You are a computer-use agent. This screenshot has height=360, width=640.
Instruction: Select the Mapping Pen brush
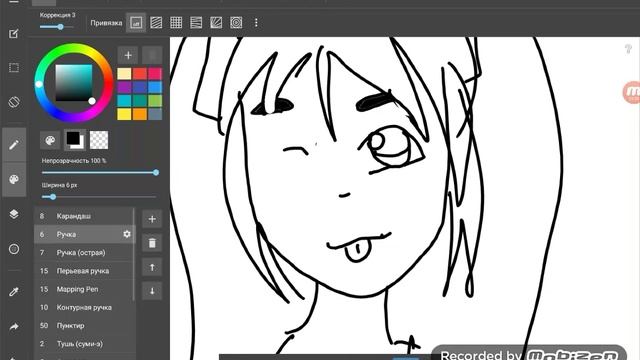coord(84,289)
